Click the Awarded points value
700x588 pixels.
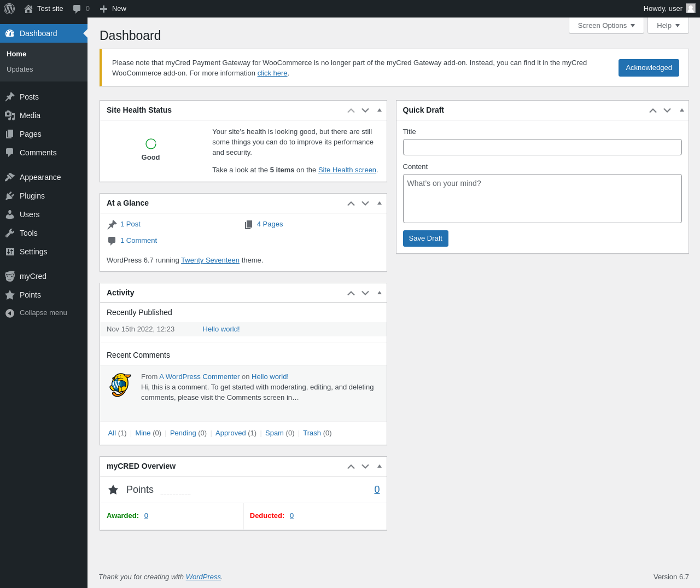click(146, 516)
